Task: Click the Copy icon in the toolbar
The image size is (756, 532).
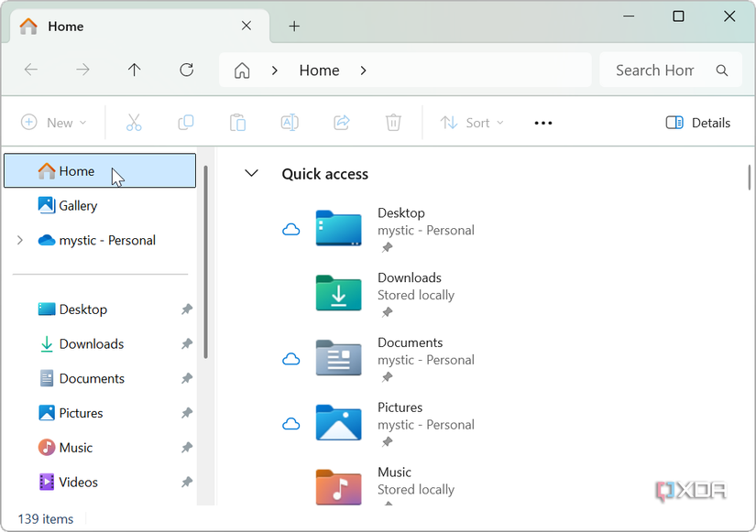Action: [185, 122]
